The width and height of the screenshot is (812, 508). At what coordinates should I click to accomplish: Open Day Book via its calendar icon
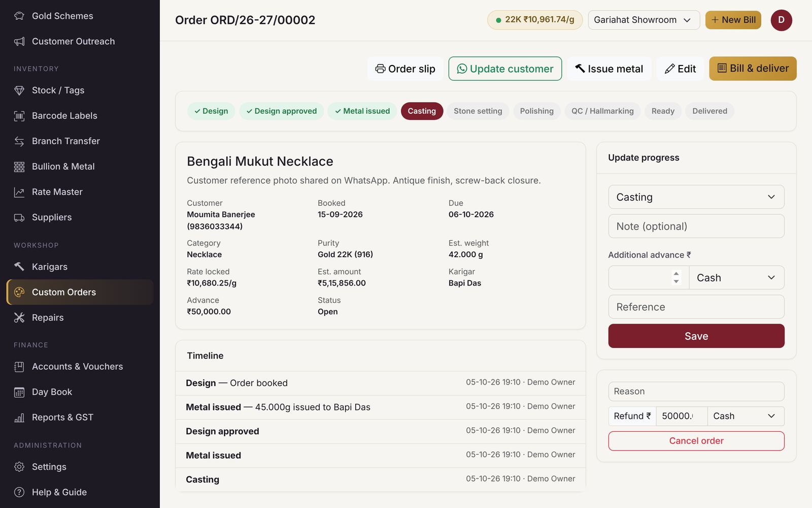point(19,392)
